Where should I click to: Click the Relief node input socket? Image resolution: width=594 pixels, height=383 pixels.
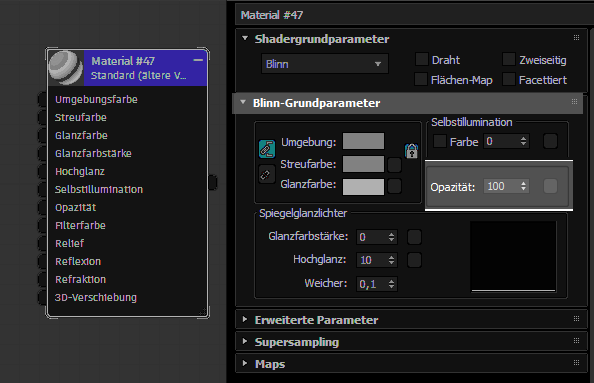42,243
